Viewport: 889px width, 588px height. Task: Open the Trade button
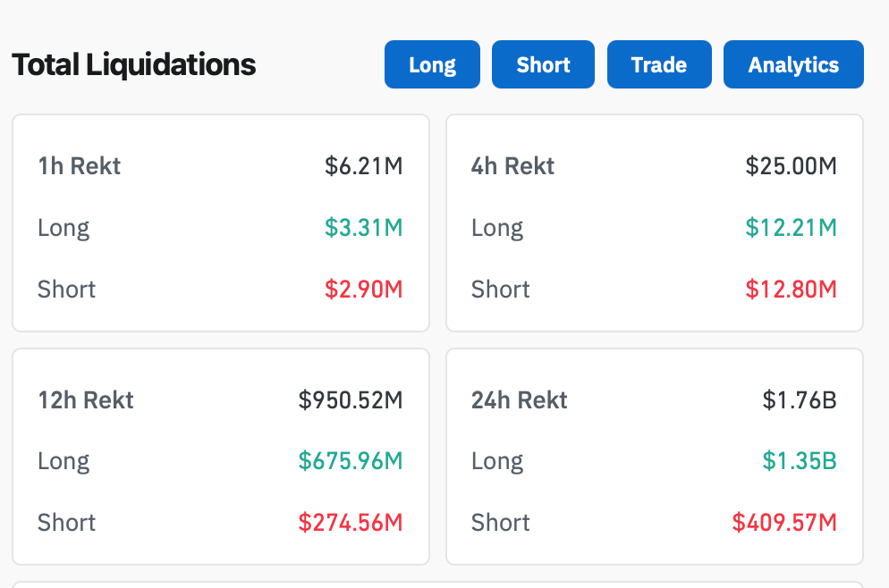(659, 65)
